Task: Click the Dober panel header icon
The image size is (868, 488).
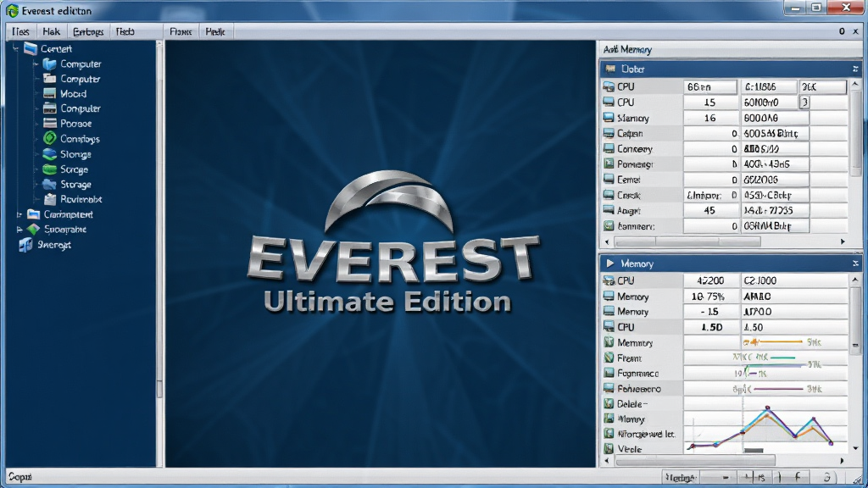Action: [x=610, y=69]
